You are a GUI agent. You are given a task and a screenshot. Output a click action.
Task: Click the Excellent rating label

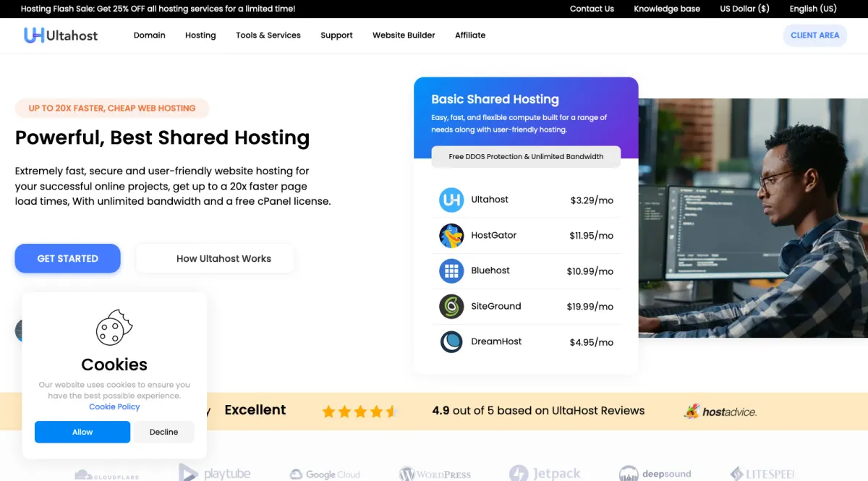[255, 410]
